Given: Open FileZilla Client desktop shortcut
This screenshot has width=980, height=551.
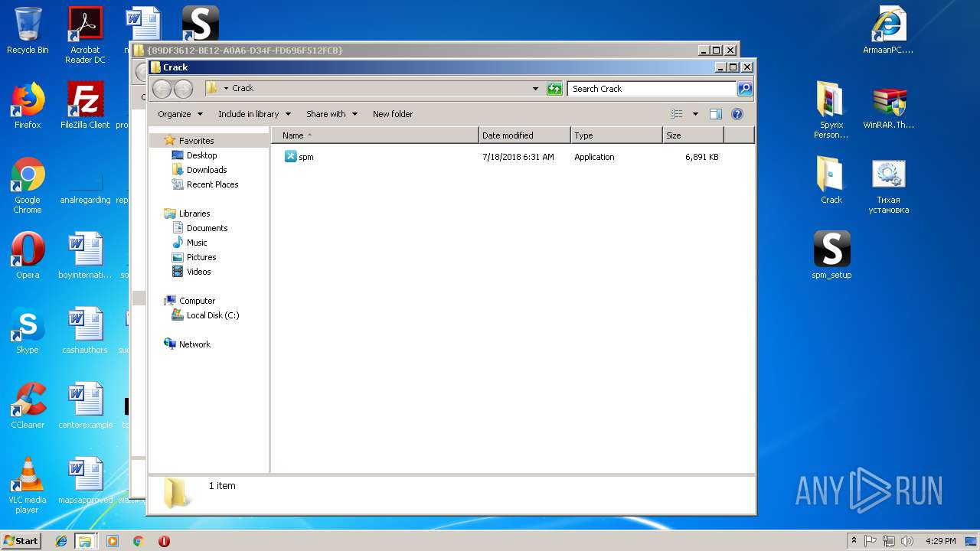Looking at the screenshot, I should [x=85, y=106].
